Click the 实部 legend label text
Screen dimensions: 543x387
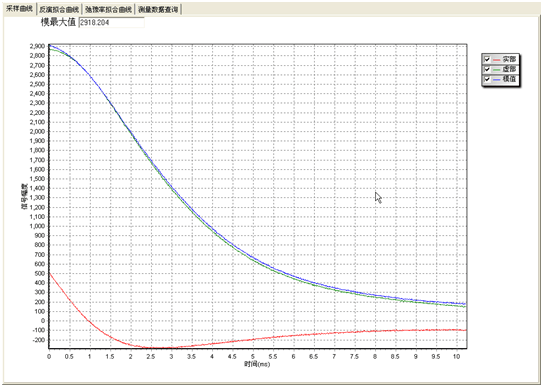click(509, 60)
